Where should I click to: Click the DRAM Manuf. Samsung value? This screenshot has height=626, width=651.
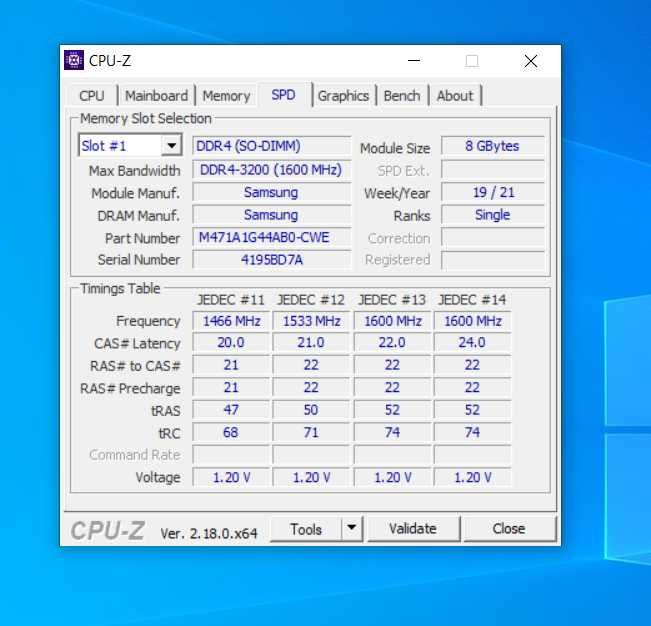[272, 215]
